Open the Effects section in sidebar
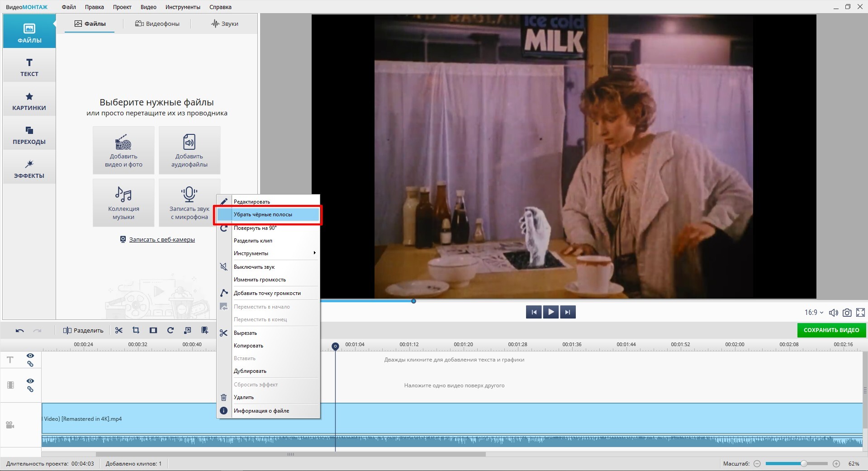Image resolution: width=868 pixels, height=471 pixels. (29, 169)
